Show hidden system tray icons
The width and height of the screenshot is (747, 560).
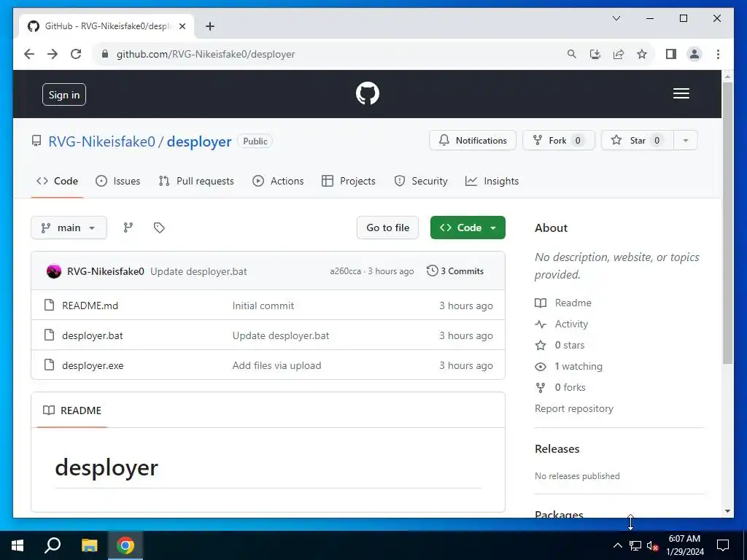617,545
